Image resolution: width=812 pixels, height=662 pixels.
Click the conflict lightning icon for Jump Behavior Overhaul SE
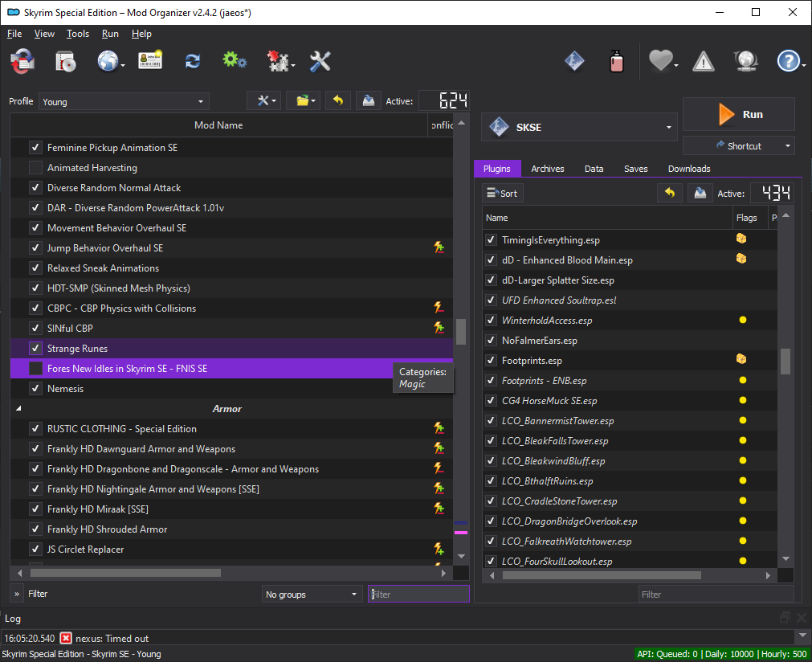439,247
